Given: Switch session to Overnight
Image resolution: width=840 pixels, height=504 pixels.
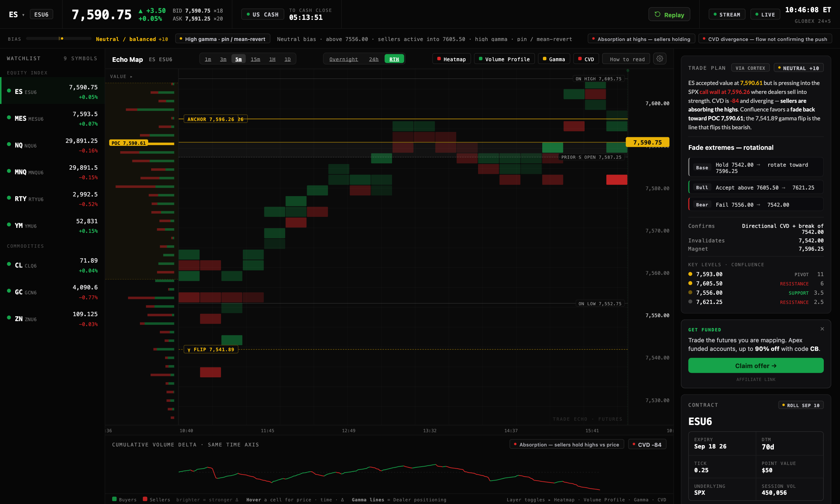Looking at the screenshot, I should click(x=344, y=59).
